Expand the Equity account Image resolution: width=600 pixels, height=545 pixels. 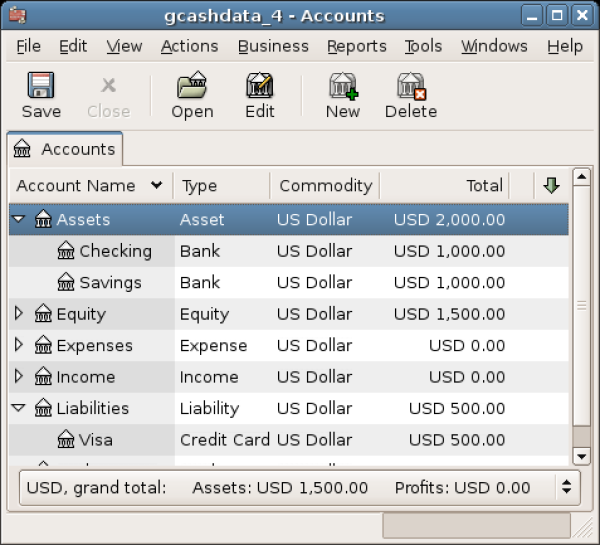click(x=19, y=314)
